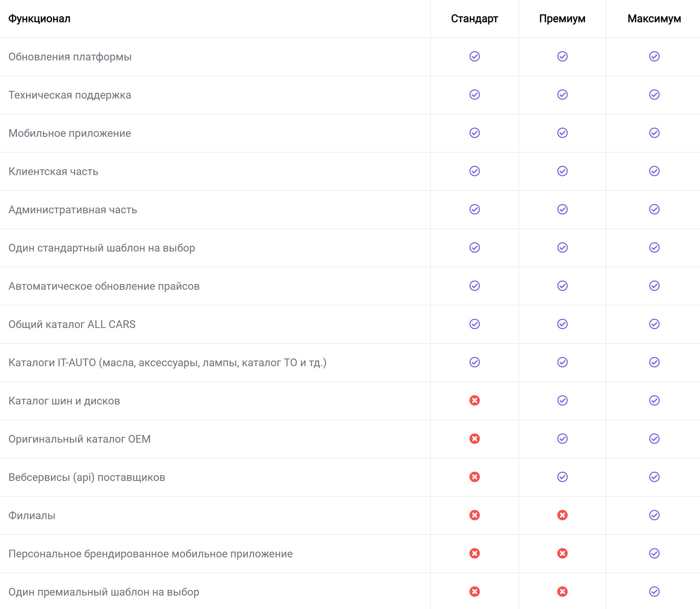Select the Каталоги IT-AUTO row label
700x609 pixels.
pyautogui.click(x=168, y=363)
